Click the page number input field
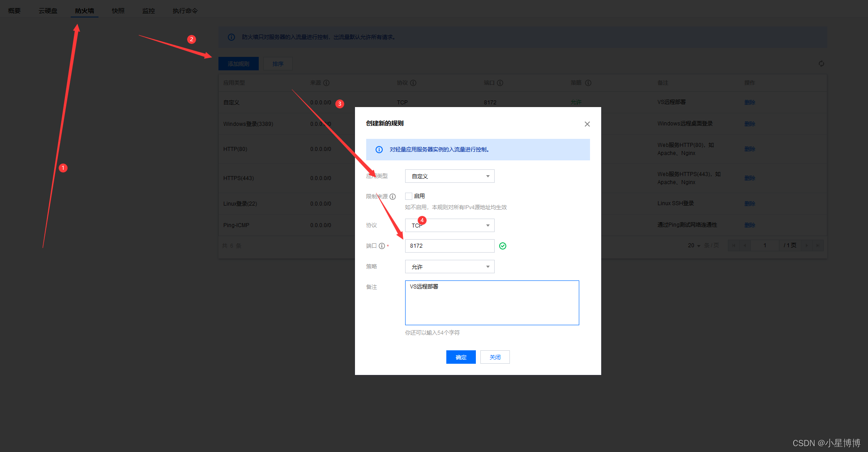The height and width of the screenshot is (452, 868). pyautogui.click(x=765, y=245)
